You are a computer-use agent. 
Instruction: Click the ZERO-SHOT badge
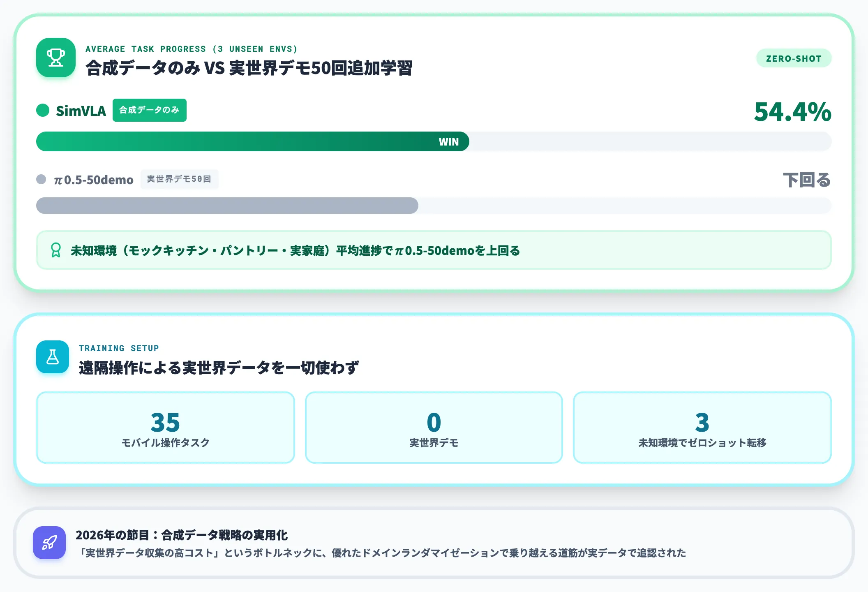pyautogui.click(x=794, y=58)
